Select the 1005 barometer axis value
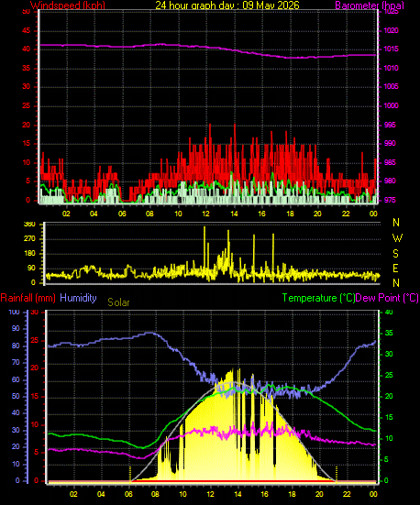This screenshot has height=505, width=420. click(x=391, y=87)
